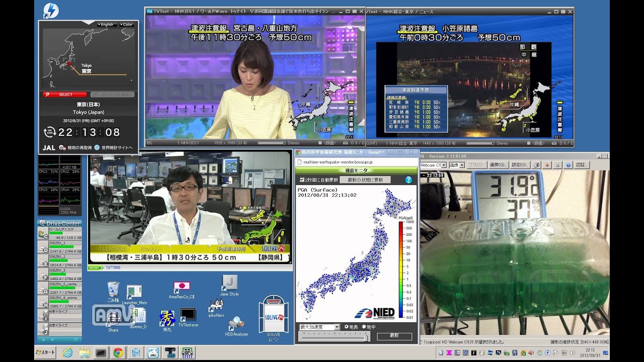Launch the HDDAnalyzer desktop shortcut
644x362 pixels.
[x=236, y=327]
